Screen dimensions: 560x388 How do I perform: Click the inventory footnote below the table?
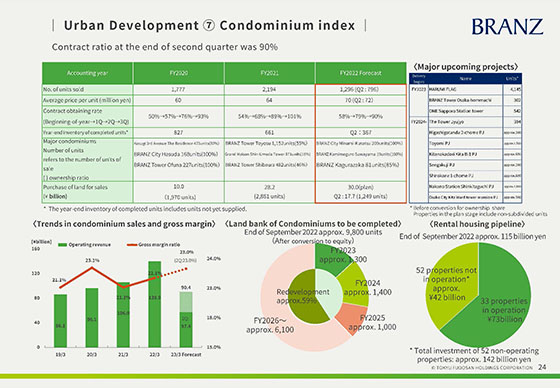coord(145,209)
